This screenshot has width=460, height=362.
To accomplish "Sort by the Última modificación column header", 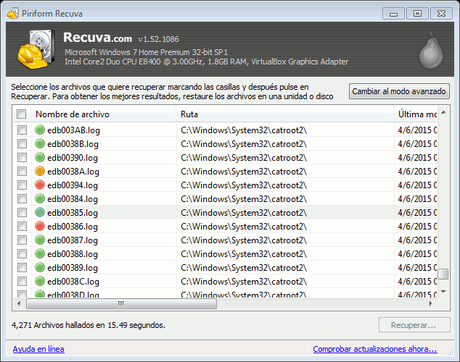I will pos(416,114).
